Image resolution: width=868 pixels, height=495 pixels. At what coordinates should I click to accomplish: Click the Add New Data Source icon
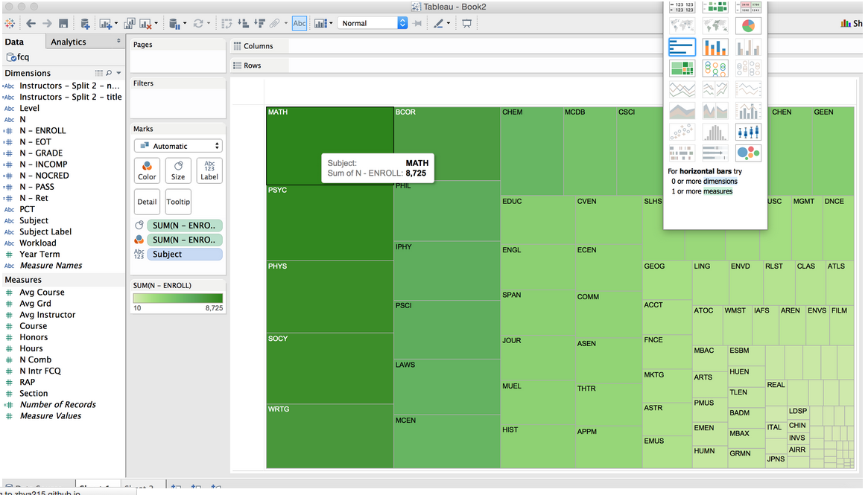point(85,24)
